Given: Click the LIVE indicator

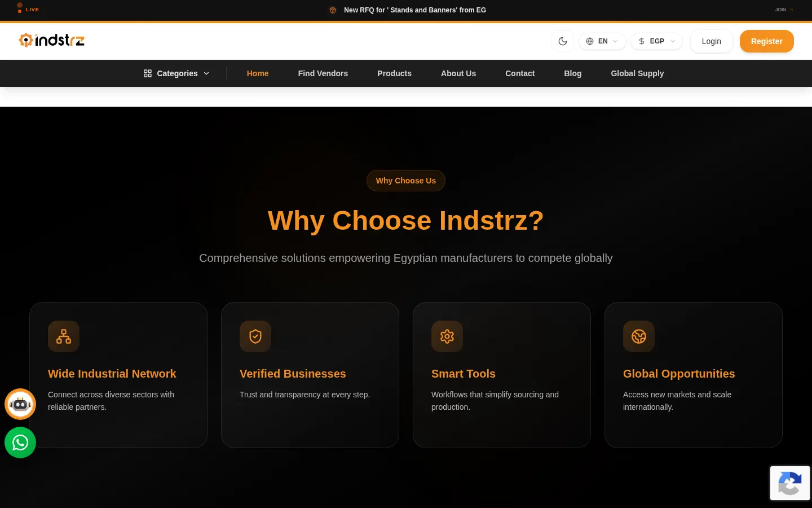Looking at the screenshot, I should [x=28, y=10].
